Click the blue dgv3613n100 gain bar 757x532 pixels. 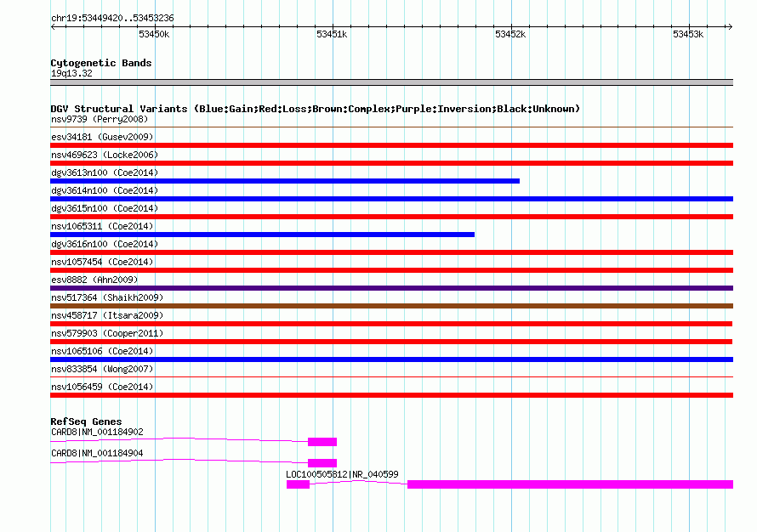click(x=285, y=181)
